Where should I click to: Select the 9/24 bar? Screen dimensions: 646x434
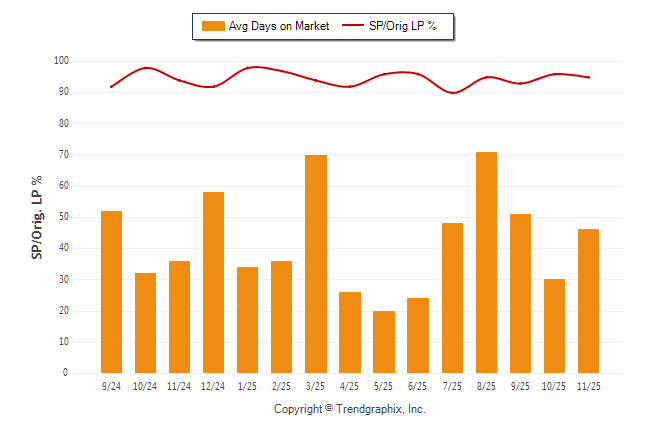point(111,292)
